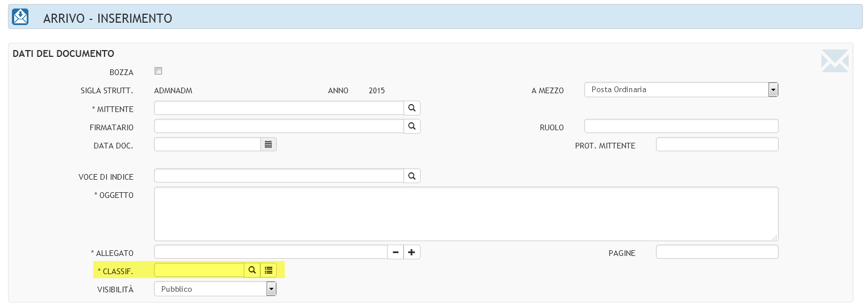This screenshot has width=868, height=306.
Task: Click the Allegato text field
Action: pyautogui.click(x=271, y=252)
